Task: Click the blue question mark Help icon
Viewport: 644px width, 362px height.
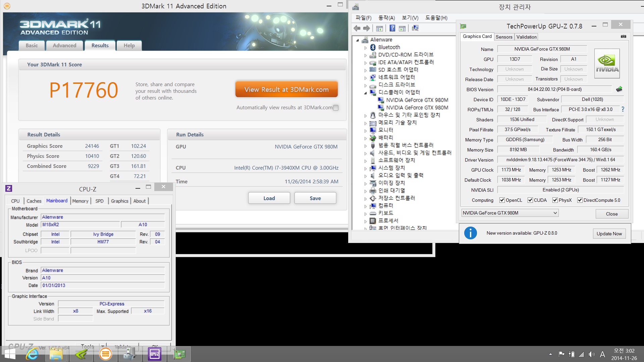Action: click(392, 28)
